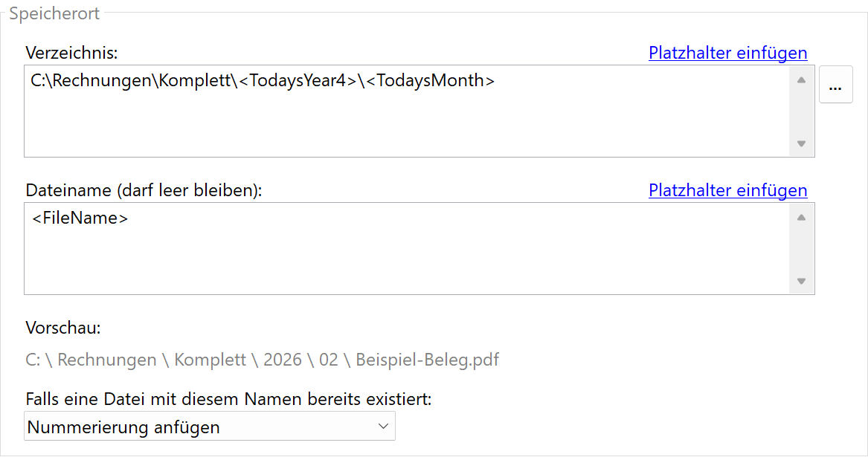Select the Nummerierung anfügen combo box text

[123, 427]
